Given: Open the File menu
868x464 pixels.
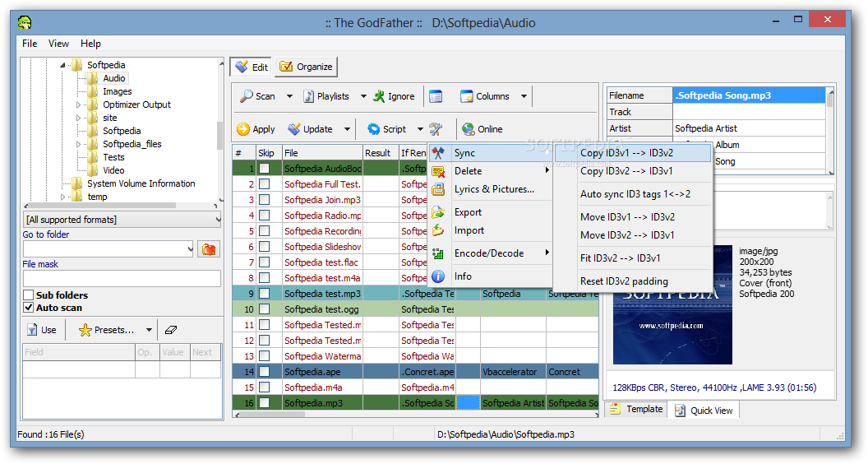Looking at the screenshot, I should (30, 44).
